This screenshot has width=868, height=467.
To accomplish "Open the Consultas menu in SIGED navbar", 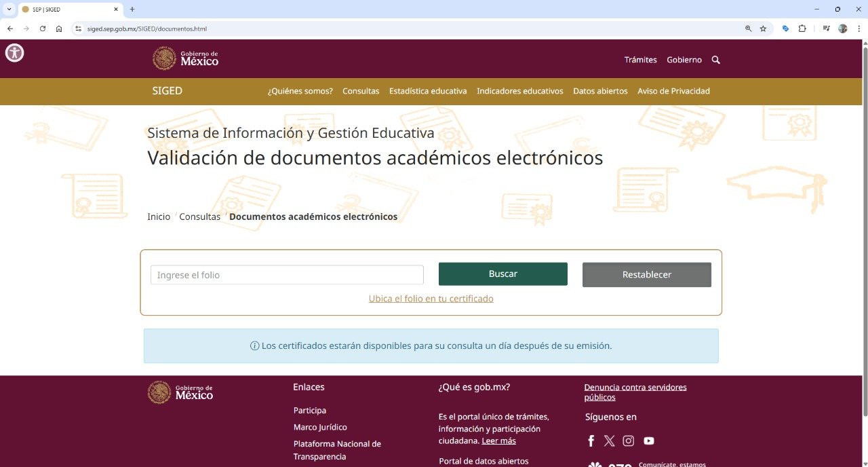I will pyautogui.click(x=361, y=91).
